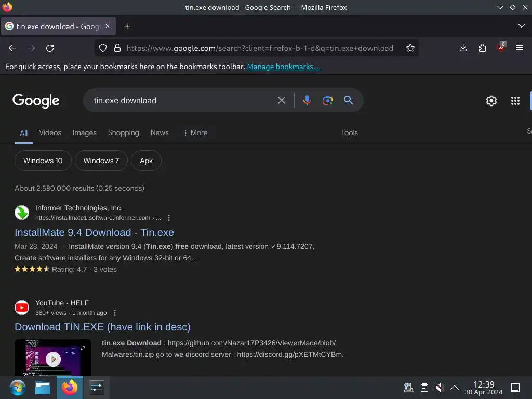Image resolution: width=532 pixels, height=399 pixels.
Task: Click the YouTube result favicon
Action: pos(22,308)
